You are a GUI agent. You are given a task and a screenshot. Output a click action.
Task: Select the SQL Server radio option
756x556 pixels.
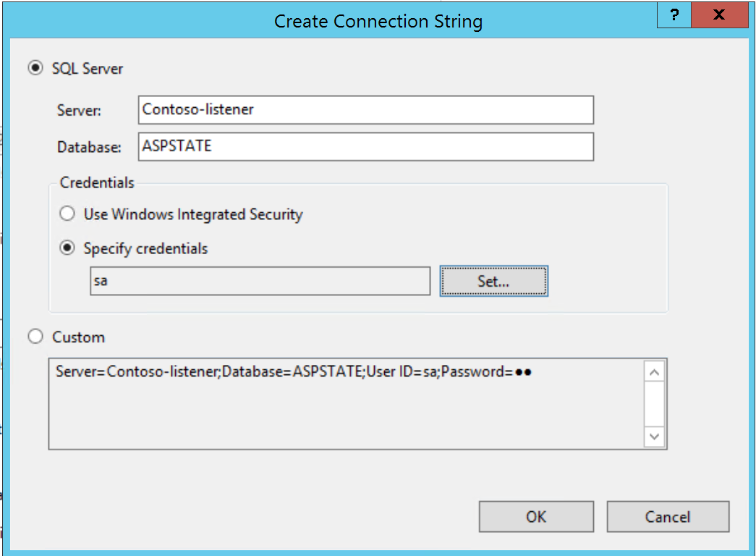click(x=34, y=69)
